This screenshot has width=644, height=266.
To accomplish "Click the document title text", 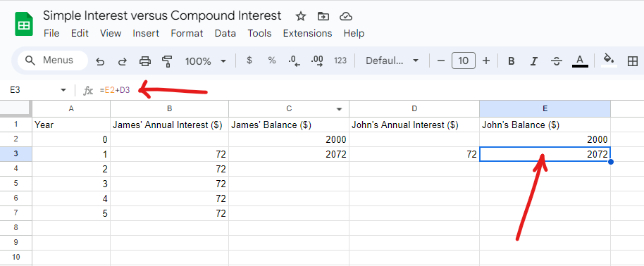I will 162,16.
